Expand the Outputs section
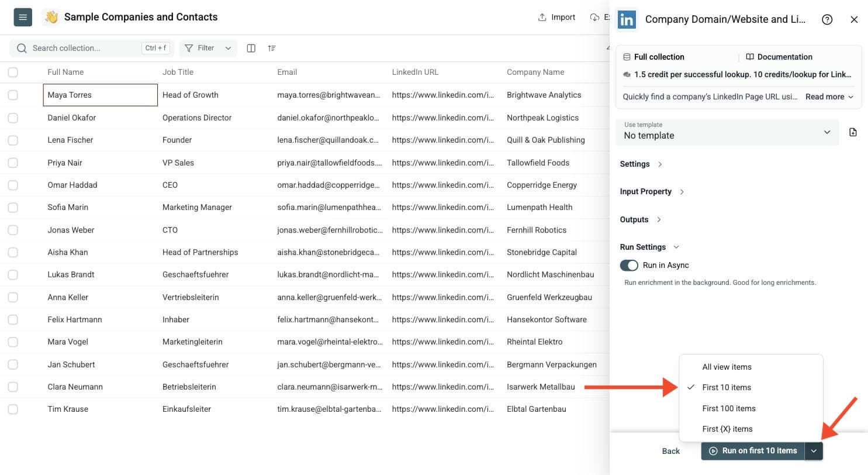Image resolution: width=868 pixels, height=475 pixels. tap(641, 219)
